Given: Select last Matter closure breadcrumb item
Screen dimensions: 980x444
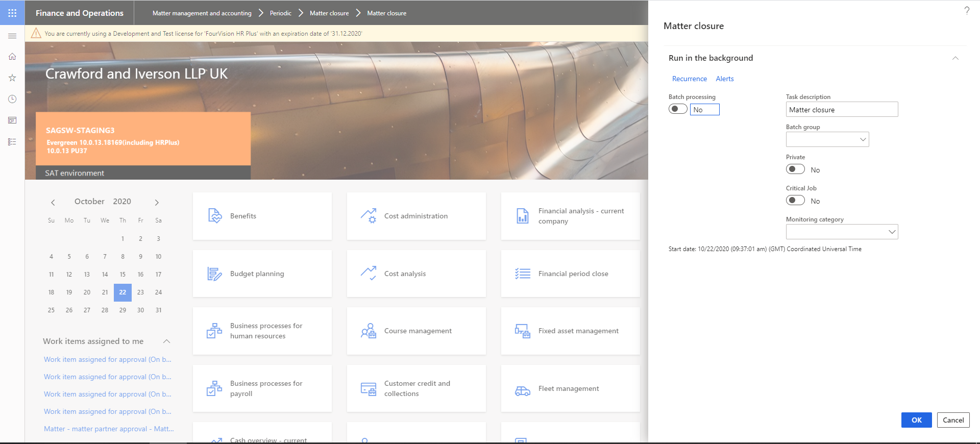Looking at the screenshot, I should [387, 13].
